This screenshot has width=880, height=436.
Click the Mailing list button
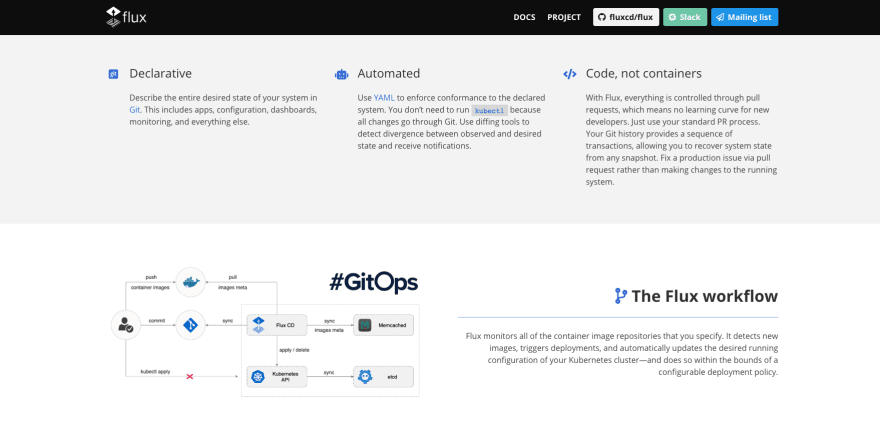744,17
